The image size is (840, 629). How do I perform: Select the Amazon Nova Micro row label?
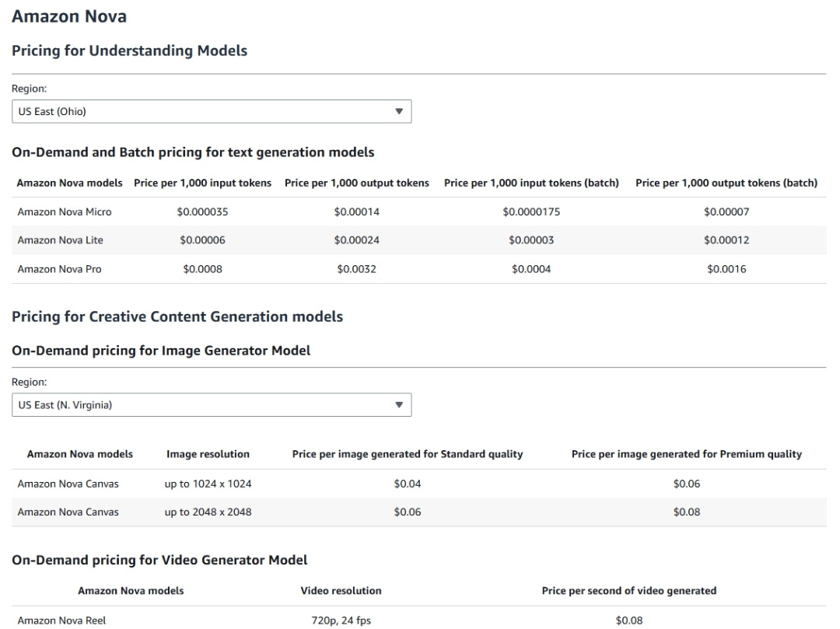pos(65,212)
